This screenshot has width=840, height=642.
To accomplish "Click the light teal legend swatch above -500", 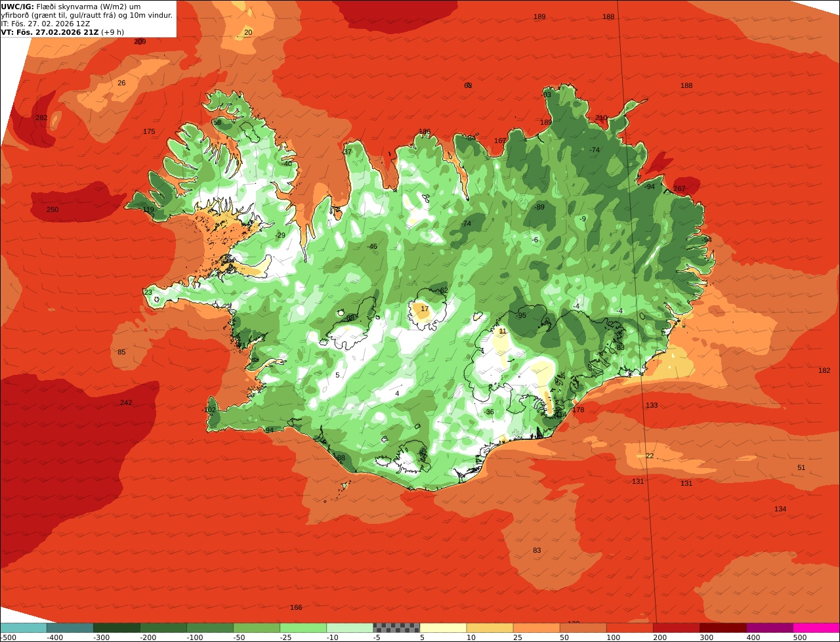I will coord(23,628).
